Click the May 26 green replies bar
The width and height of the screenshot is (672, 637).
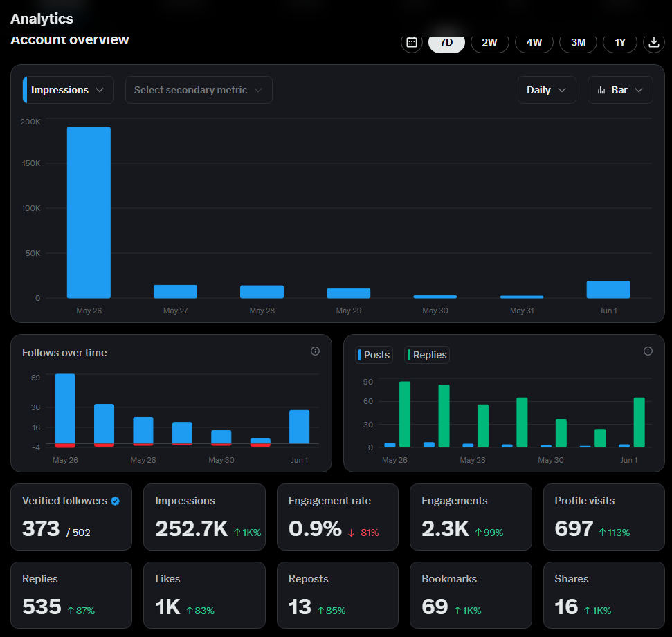click(405, 414)
